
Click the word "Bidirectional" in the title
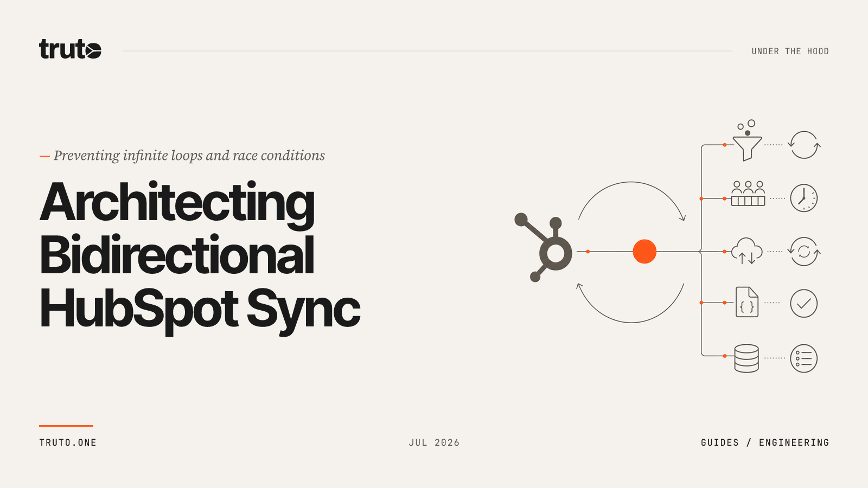tap(177, 255)
